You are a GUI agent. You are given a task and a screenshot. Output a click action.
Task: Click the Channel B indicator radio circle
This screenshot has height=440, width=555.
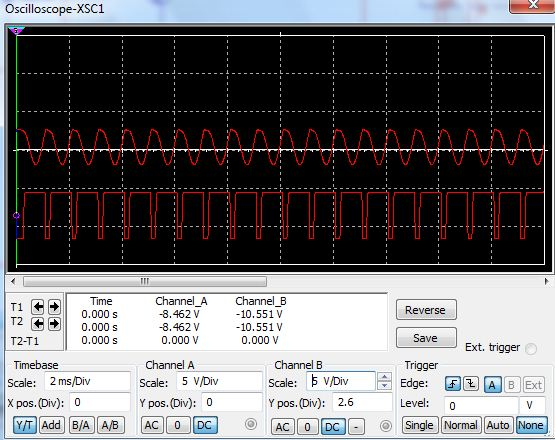[x=386, y=426]
